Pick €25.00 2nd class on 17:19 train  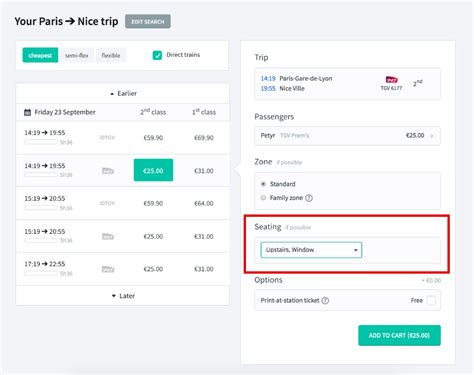tap(153, 269)
